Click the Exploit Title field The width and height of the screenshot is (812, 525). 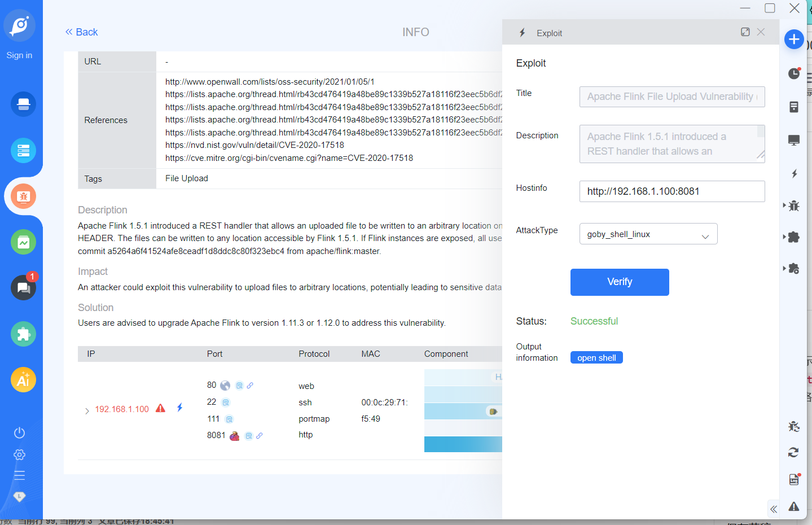pyautogui.click(x=672, y=97)
